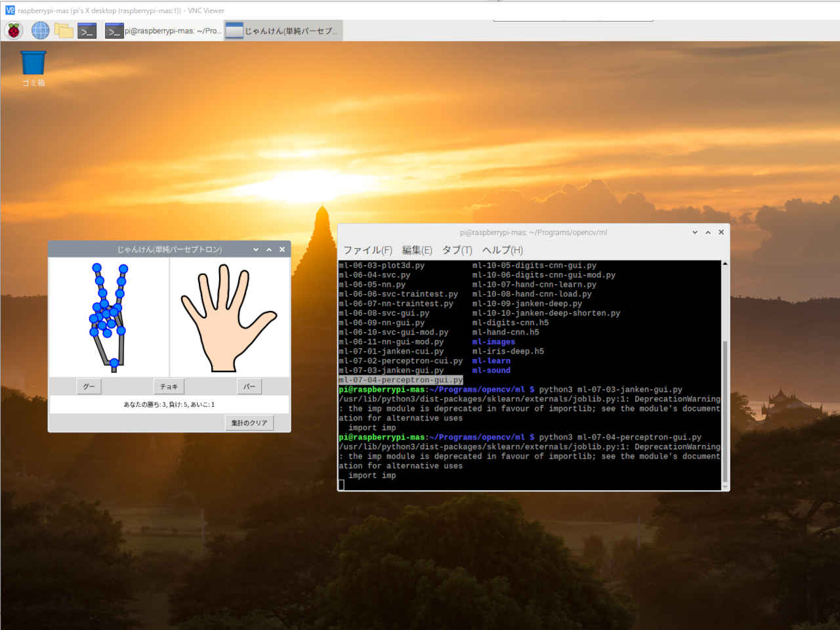Click ml-images directory in the terminal listing
The width and height of the screenshot is (840, 630).
[x=493, y=342]
